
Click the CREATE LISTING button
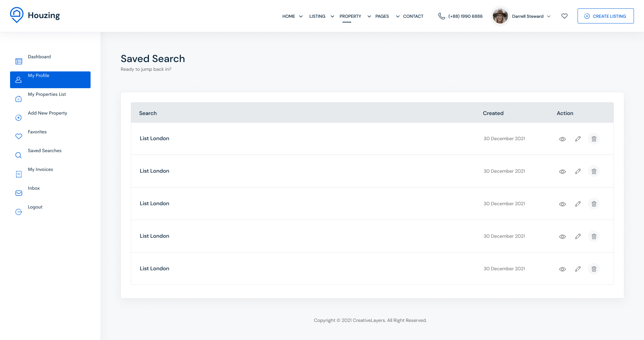pyautogui.click(x=605, y=16)
